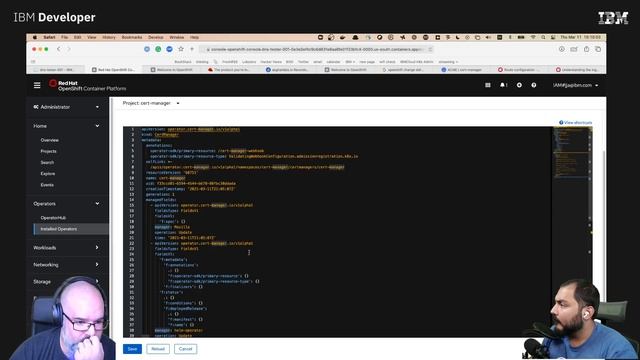The width and height of the screenshot is (640, 360).
Task: Switch to the ACME cert-manager tab
Action: [x=463, y=70]
